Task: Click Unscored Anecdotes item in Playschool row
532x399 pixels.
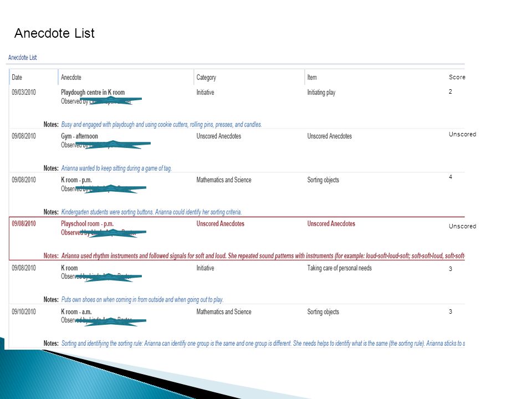Action: pyautogui.click(x=331, y=223)
